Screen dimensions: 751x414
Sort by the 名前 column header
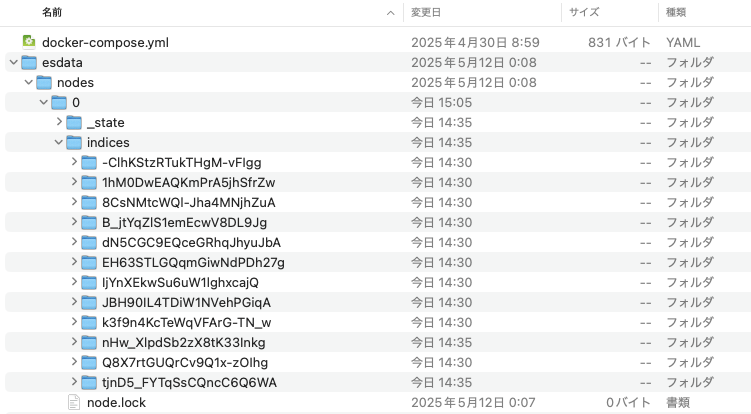click(x=52, y=12)
